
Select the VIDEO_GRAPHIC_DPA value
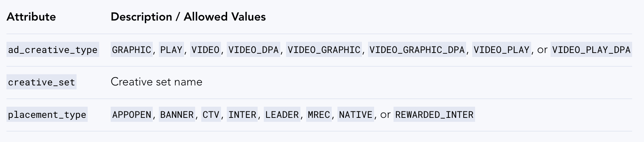(417, 50)
